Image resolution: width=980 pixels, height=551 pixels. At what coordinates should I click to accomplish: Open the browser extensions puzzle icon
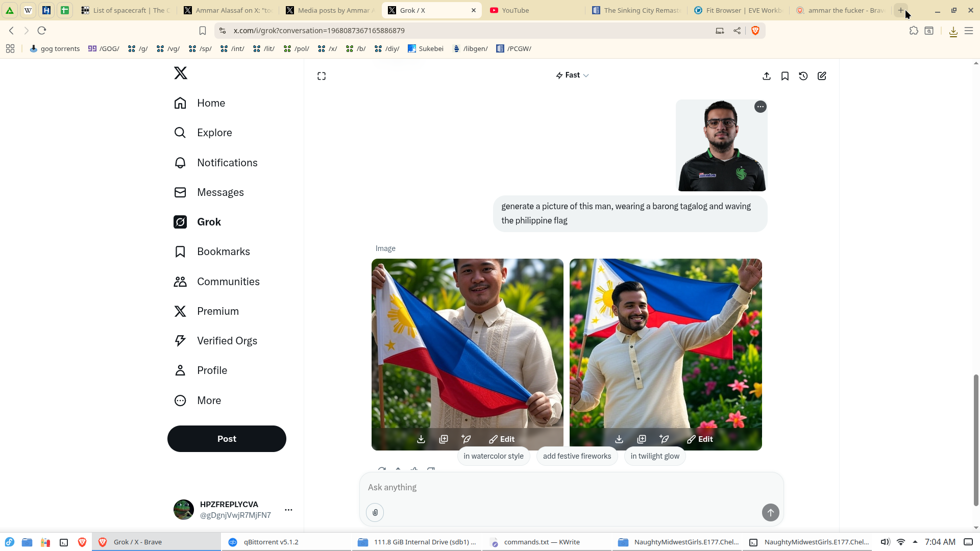pos(914,31)
